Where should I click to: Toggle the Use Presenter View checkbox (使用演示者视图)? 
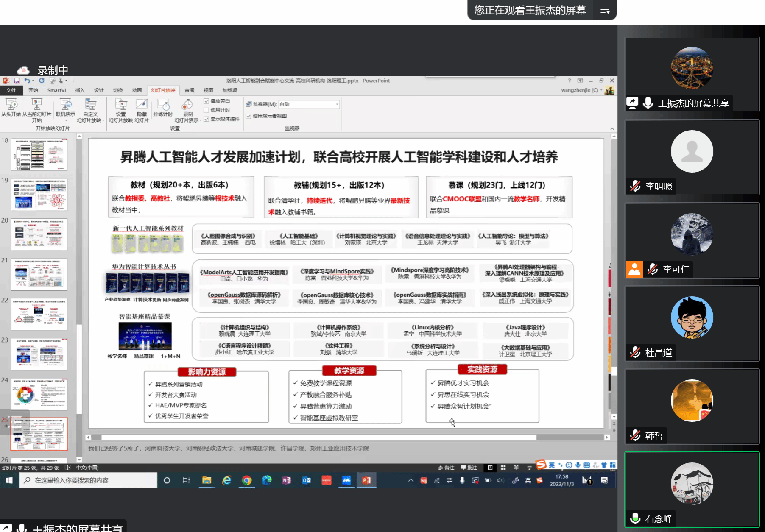tap(249, 116)
